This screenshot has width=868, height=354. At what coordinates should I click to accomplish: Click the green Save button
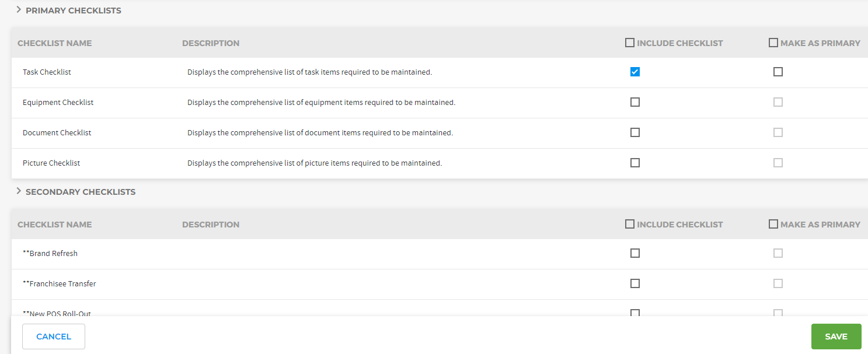coord(836,337)
